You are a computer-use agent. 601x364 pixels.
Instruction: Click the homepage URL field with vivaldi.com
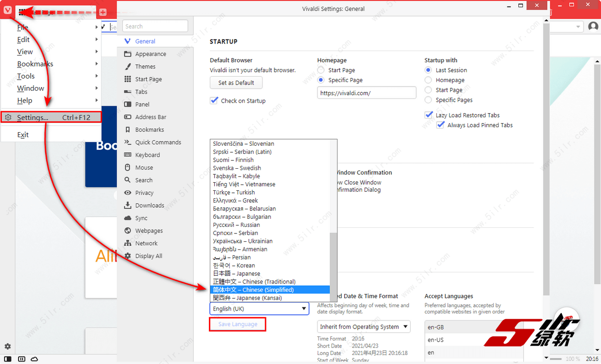[x=366, y=93]
